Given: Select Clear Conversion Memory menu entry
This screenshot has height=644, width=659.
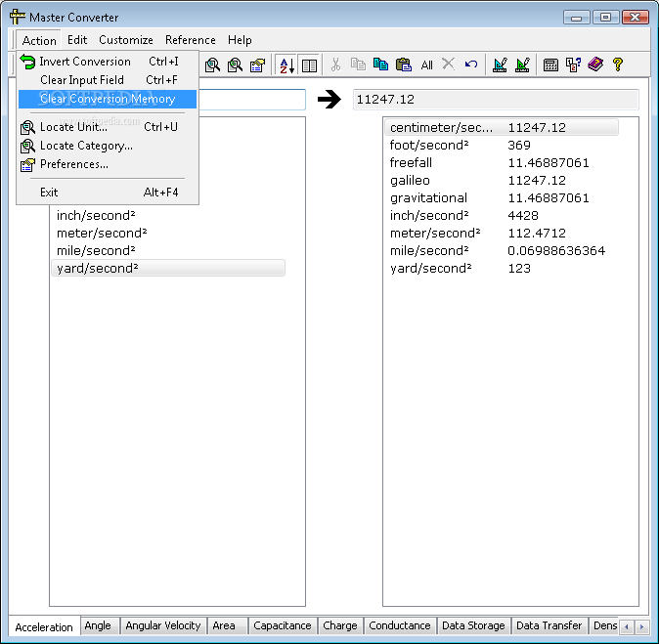Looking at the screenshot, I should [x=108, y=99].
